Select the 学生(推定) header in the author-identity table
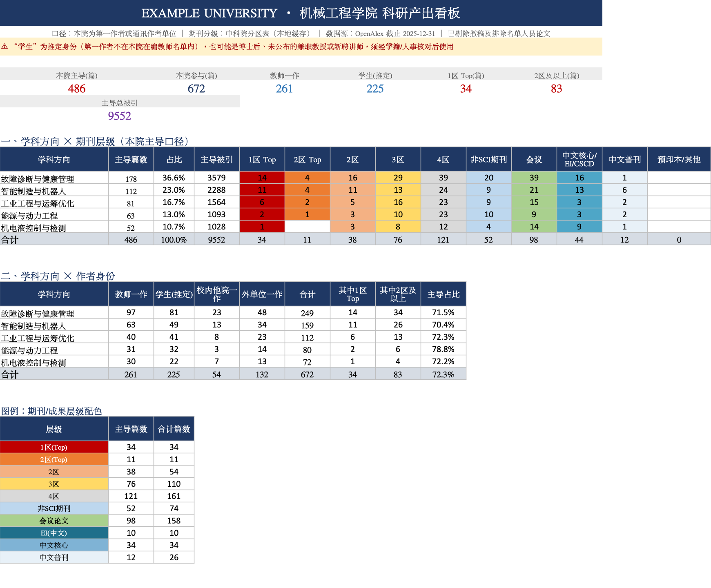Screen dimensions: 711x588 [x=174, y=294]
